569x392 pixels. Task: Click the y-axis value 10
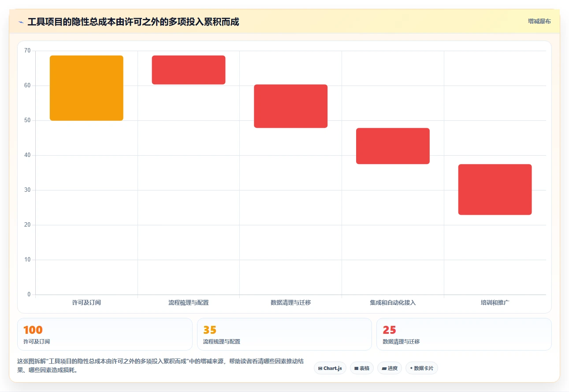point(27,260)
